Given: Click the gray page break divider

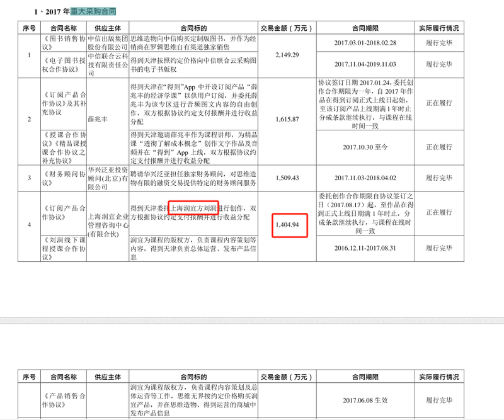Looking at the screenshot, I should [252, 321].
